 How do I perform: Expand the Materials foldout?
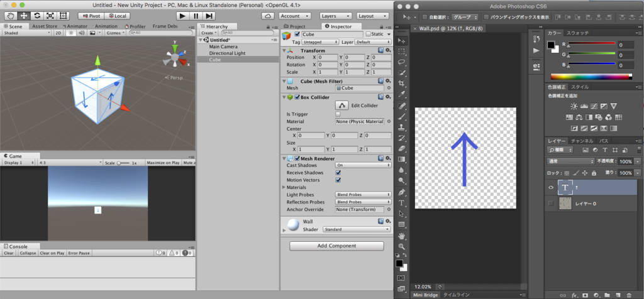[284, 187]
